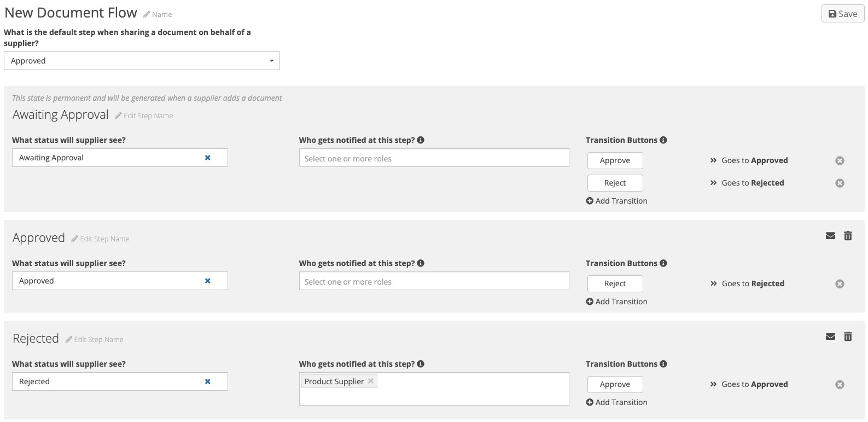The image size is (868, 422).
Task: Click Add Transition under Awaiting Approval
Action: (616, 201)
